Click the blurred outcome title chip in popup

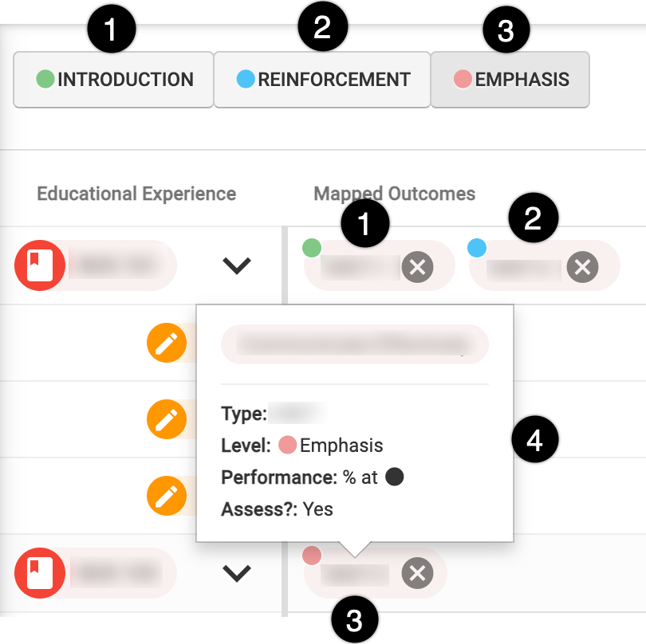tap(354, 344)
